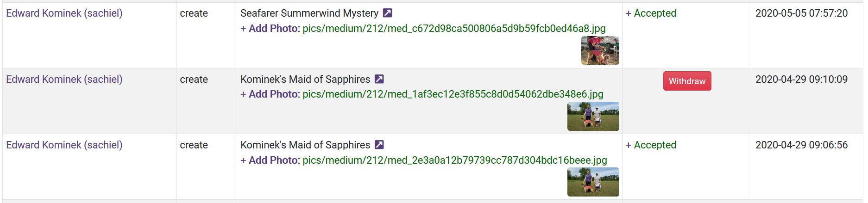
Task: Open external link icon in the 09:06:56 row
Action: [379, 145]
